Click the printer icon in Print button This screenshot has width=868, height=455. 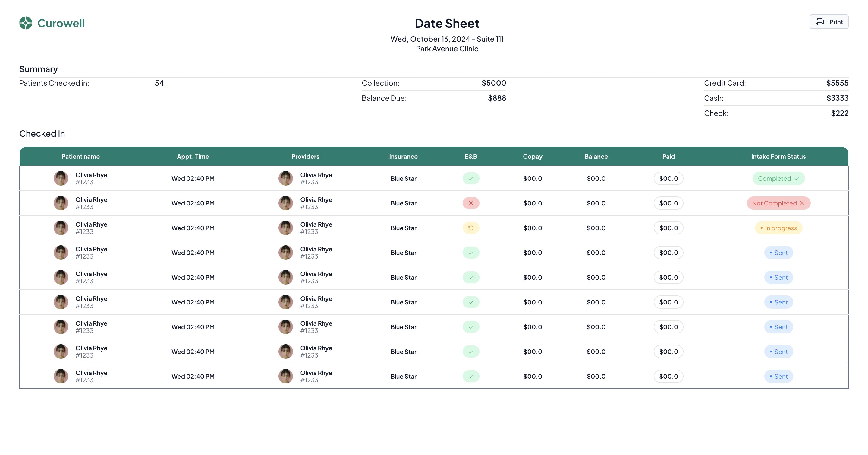click(819, 22)
